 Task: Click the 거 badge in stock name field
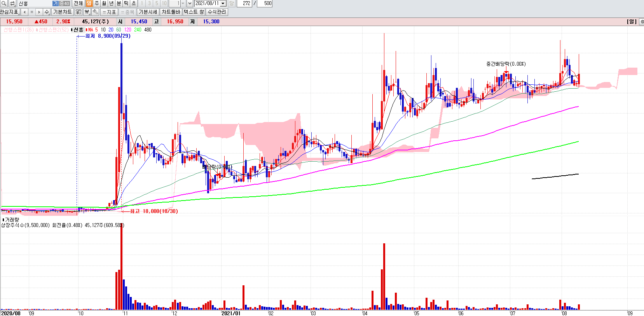point(55,3)
